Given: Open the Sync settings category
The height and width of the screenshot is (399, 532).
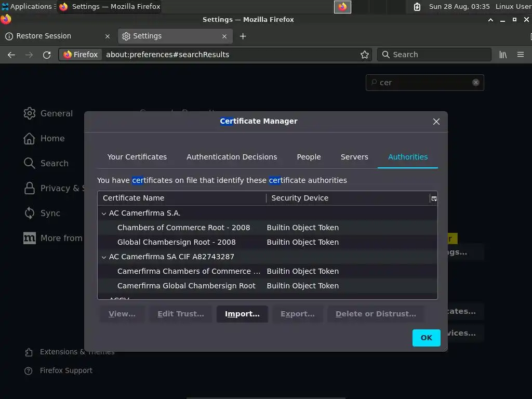Looking at the screenshot, I should (x=42, y=213).
